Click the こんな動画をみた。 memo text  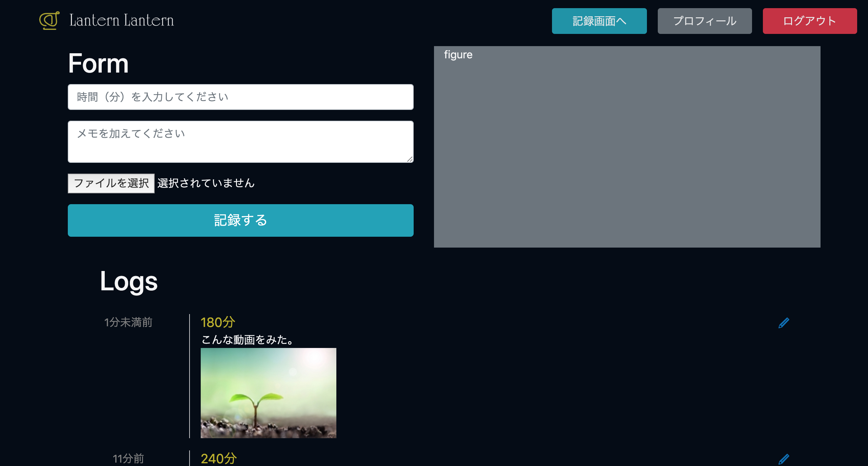click(248, 339)
